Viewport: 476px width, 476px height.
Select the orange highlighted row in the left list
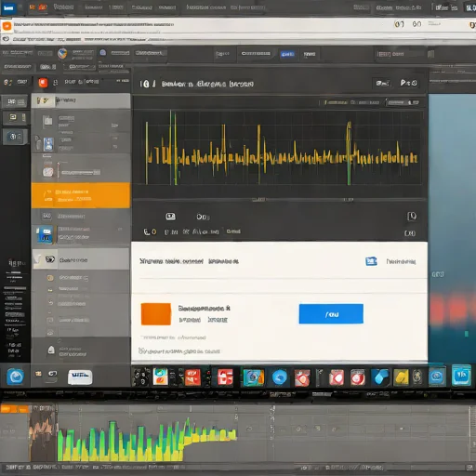coord(81,195)
